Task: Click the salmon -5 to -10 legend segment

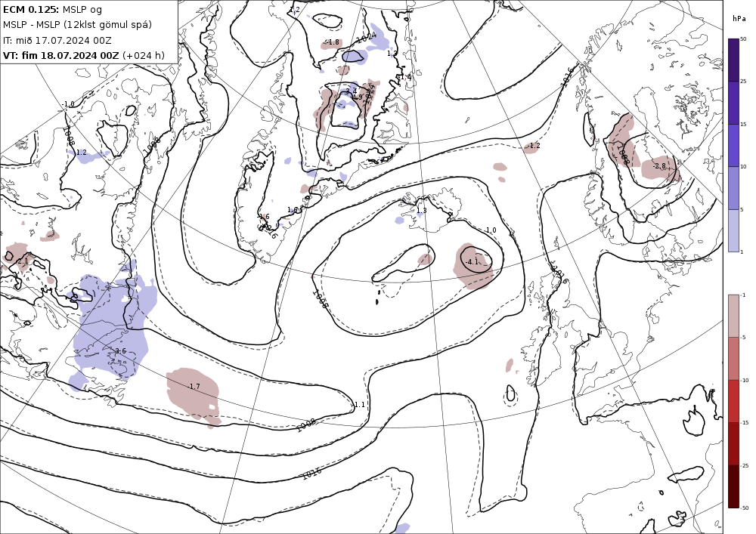Action: pos(733,359)
